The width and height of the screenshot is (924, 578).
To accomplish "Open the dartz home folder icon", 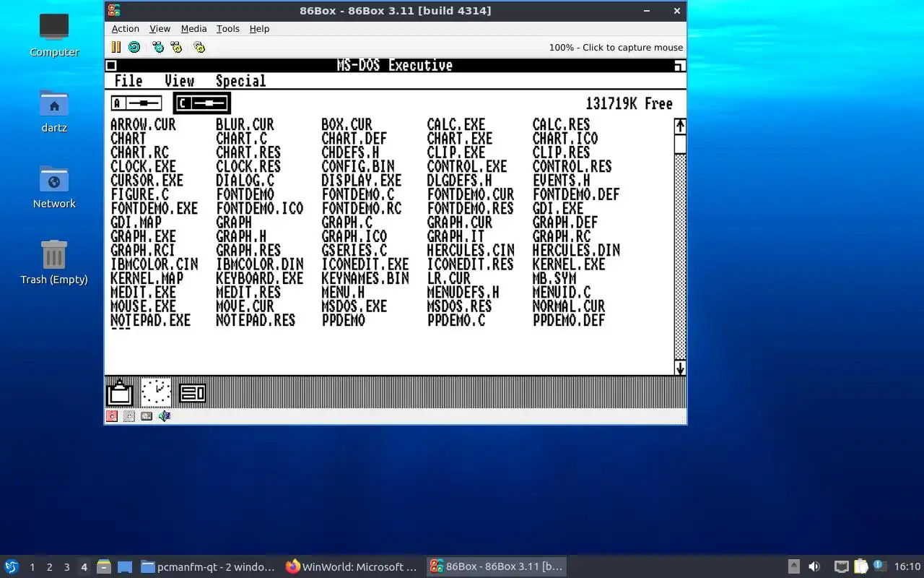I will click(54, 111).
